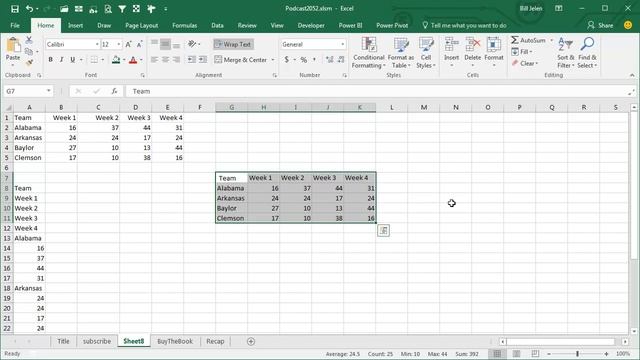640x360 pixels.
Task: Open Conditional Formatting
Action: pyautogui.click(x=369, y=53)
